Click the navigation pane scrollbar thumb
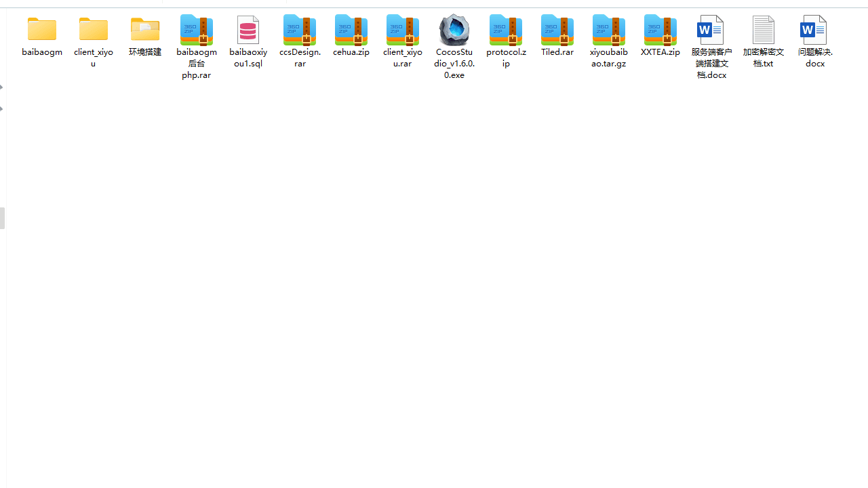The height and width of the screenshot is (488, 868). (2, 218)
